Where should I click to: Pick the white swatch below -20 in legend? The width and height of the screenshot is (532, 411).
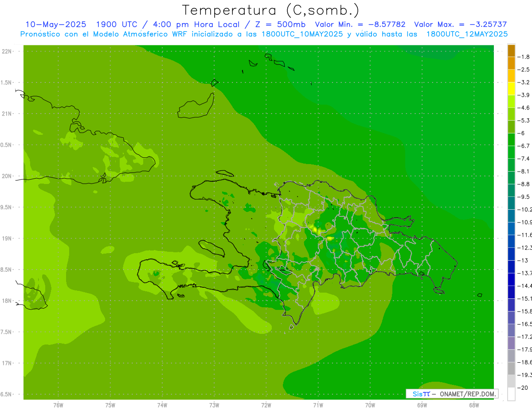pos(512,394)
